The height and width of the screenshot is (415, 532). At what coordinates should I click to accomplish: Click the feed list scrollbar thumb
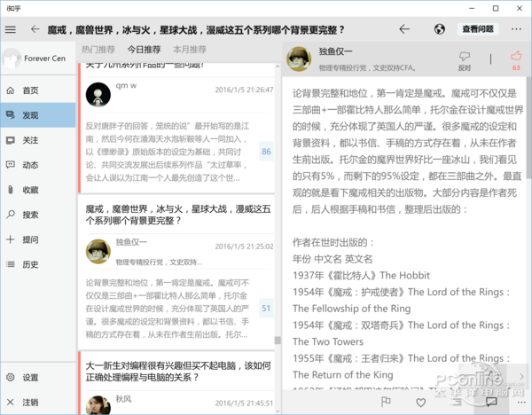tap(278, 341)
